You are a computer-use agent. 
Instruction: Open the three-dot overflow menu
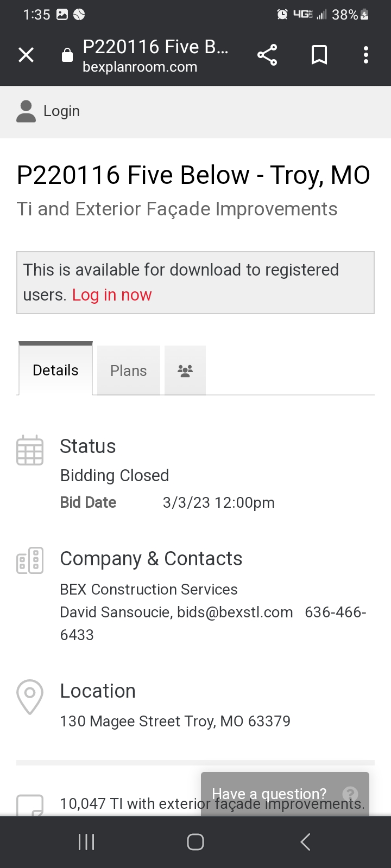[x=365, y=55]
